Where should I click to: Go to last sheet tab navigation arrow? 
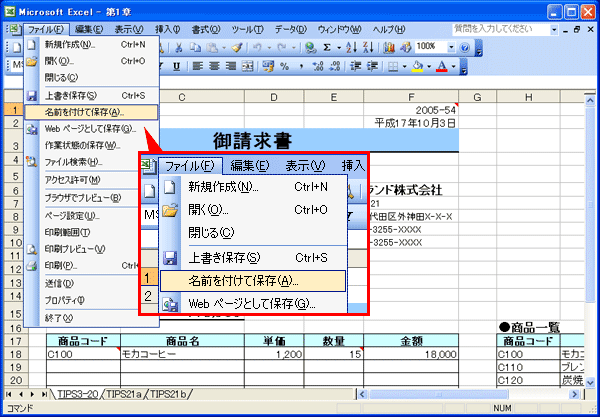[x=45, y=394]
